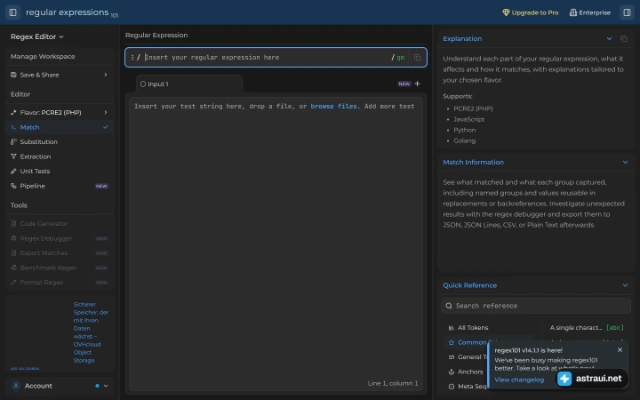The height and width of the screenshot is (400, 640).
Task: Click the Export Matches icon
Action: coord(13,253)
